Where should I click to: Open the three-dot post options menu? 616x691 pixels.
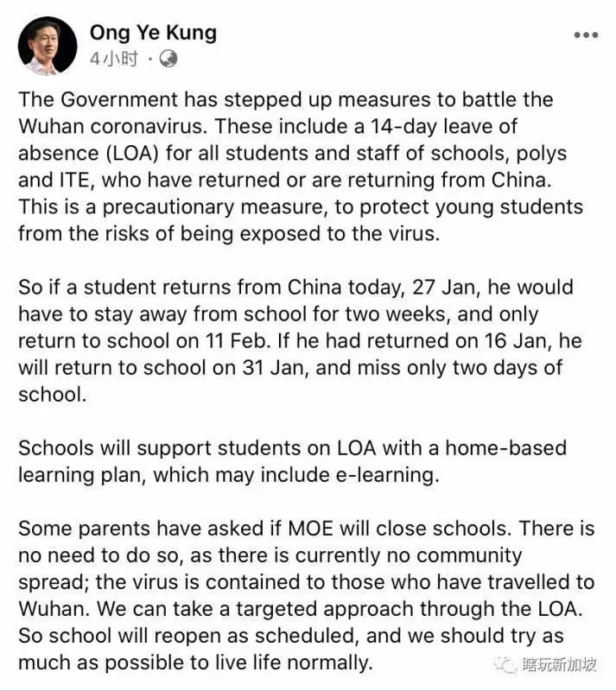[586, 35]
